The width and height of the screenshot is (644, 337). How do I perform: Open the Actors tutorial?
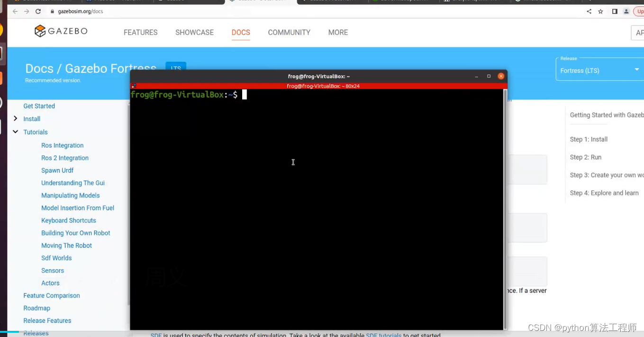coord(50,283)
